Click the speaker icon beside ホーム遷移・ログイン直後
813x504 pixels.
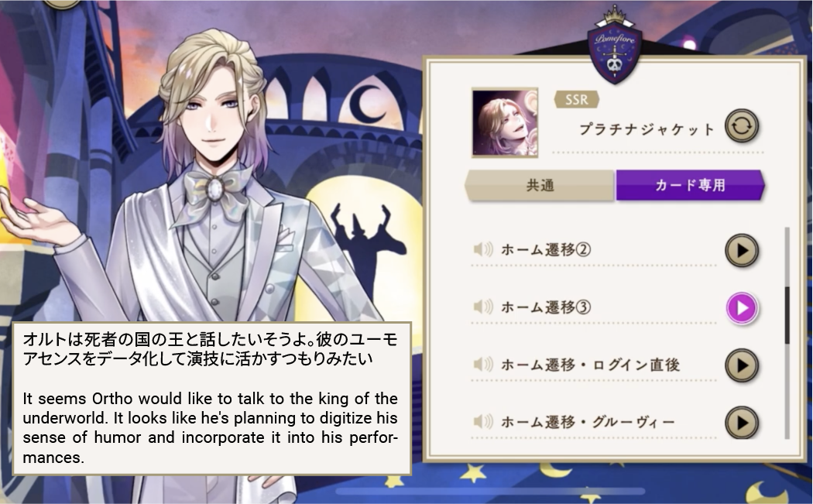pos(482,365)
